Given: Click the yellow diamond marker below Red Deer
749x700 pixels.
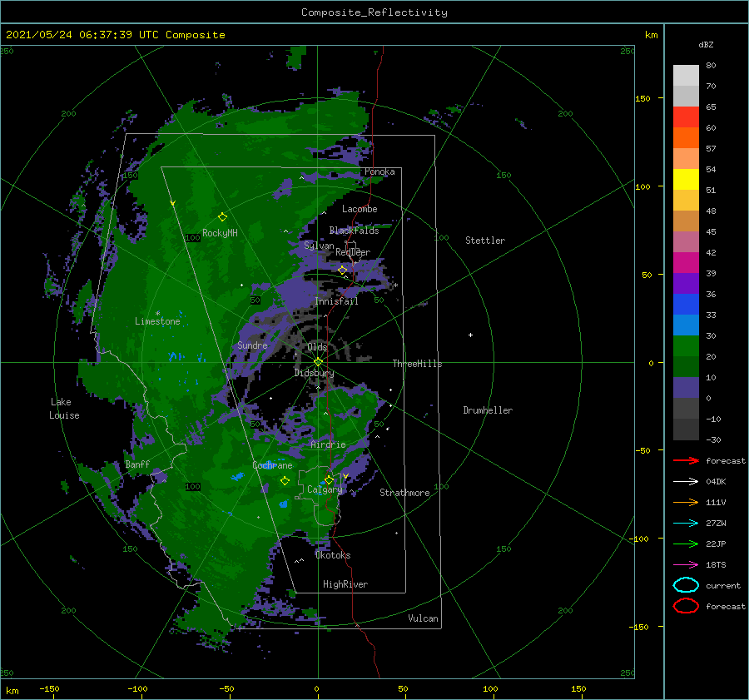Looking at the screenshot, I should coord(342,270).
